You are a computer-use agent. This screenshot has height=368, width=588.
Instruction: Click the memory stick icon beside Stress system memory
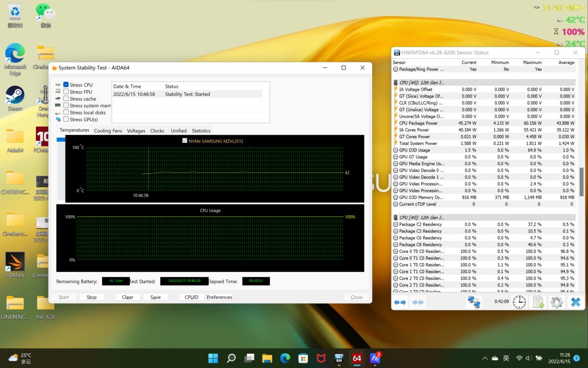[58, 105]
